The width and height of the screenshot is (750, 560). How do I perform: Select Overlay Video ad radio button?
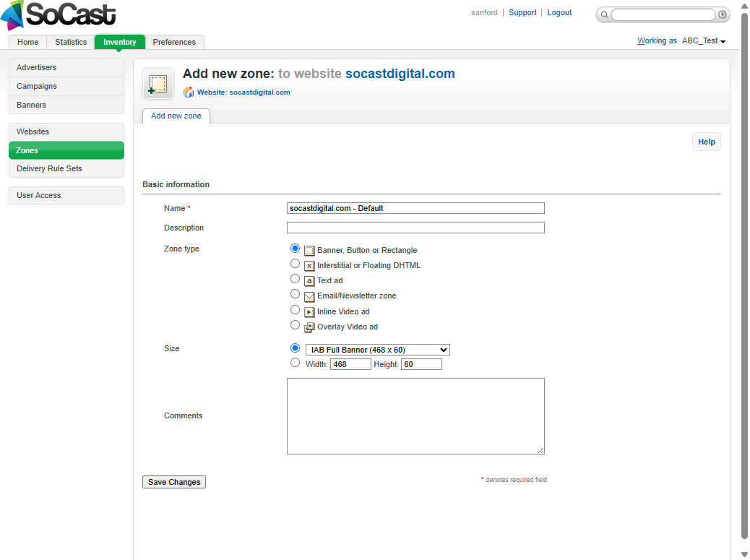(295, 325)
